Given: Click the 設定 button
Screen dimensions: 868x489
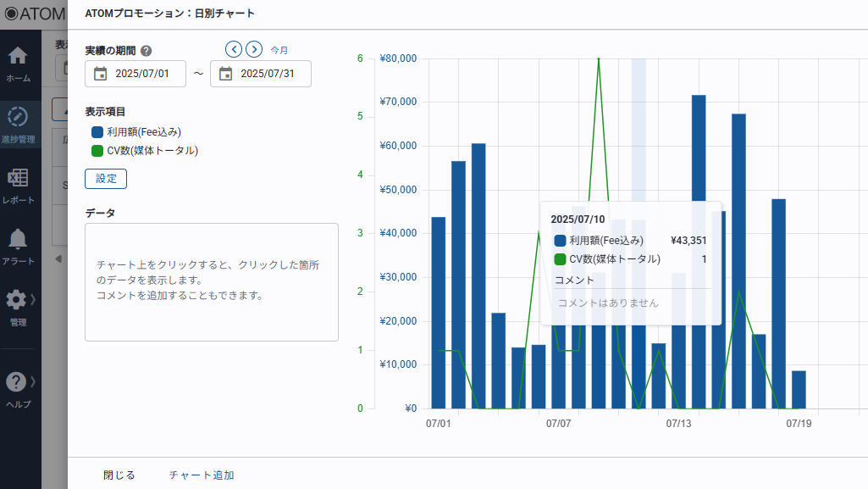Looking at the screenshot, I should coord(106,179).
